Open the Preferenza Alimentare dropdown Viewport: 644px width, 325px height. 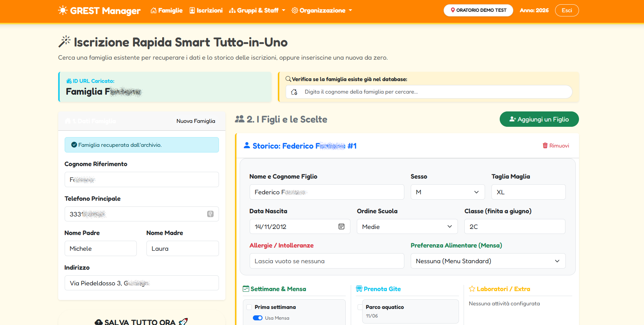488,261
